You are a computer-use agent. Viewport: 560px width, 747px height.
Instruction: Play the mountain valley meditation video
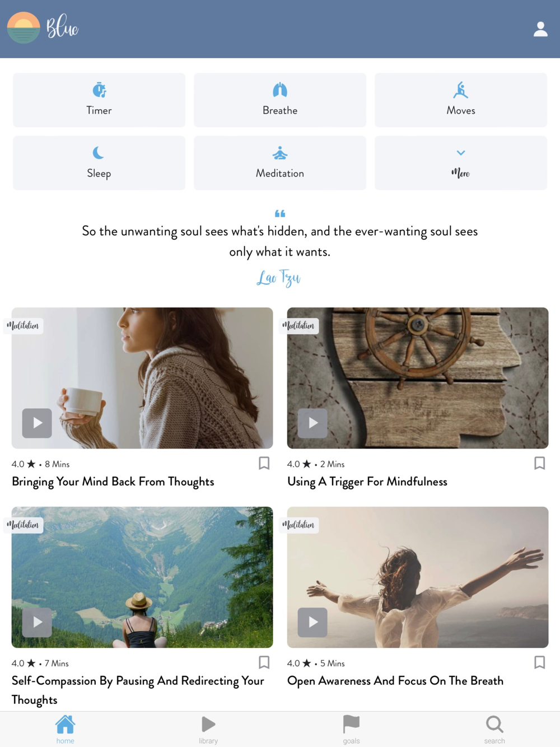tap(37, 622)
